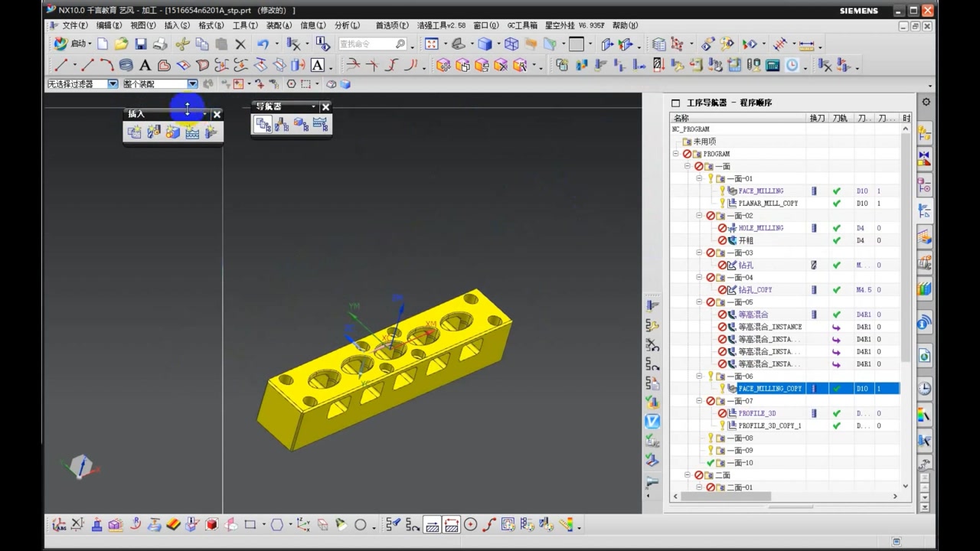Click the Save icon in top toolbar
The image size is (980, 551).
pyautogui.click(x=140, y=44)
